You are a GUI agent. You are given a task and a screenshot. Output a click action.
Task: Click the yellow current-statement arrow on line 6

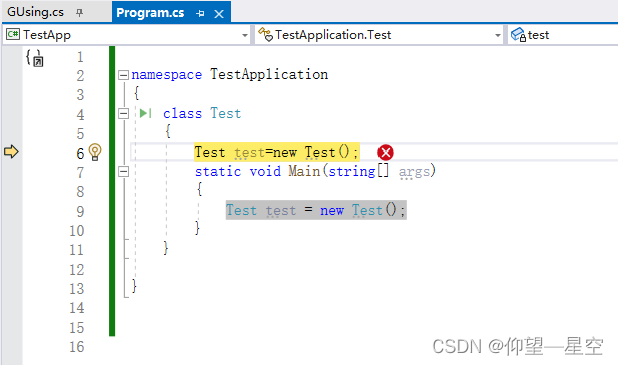pos(11,151)
